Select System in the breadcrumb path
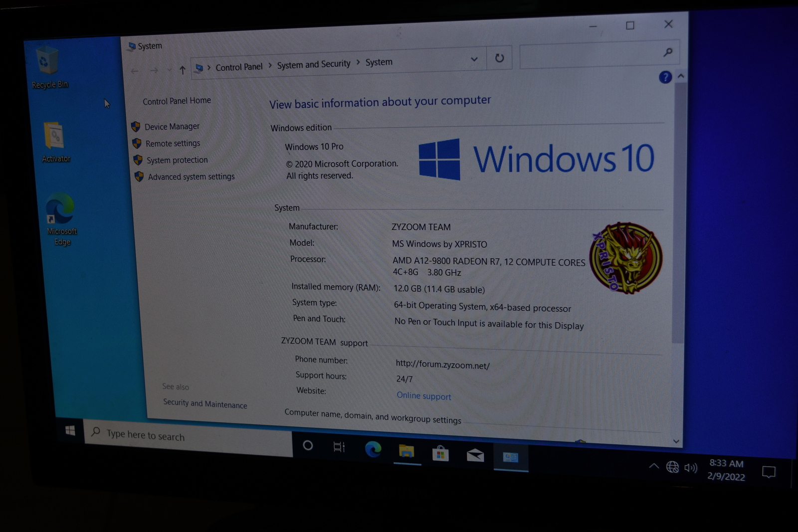The height and width of the screenshot is (532, 798). tap(379, 62)
